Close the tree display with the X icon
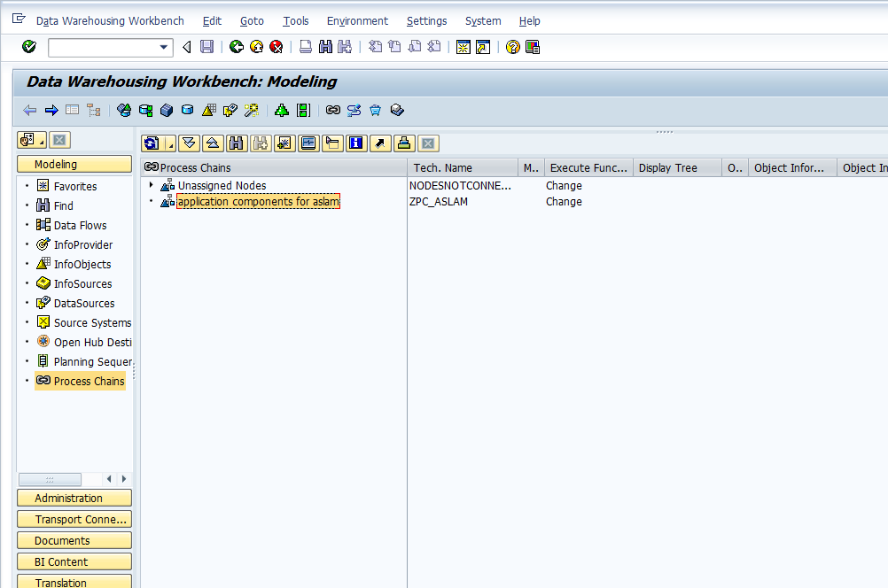Image resolution: width=888 pixels, height=588 pixels. [x=426, y=143]
